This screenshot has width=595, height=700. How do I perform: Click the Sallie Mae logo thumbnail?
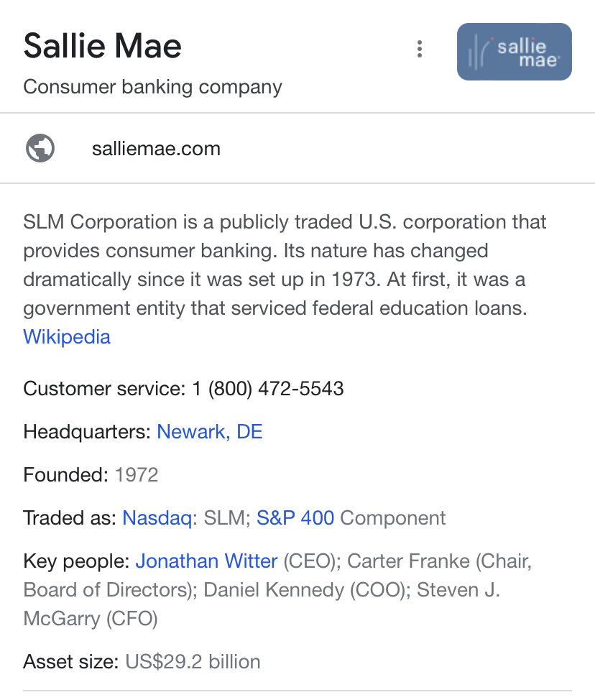pos(514,52)
